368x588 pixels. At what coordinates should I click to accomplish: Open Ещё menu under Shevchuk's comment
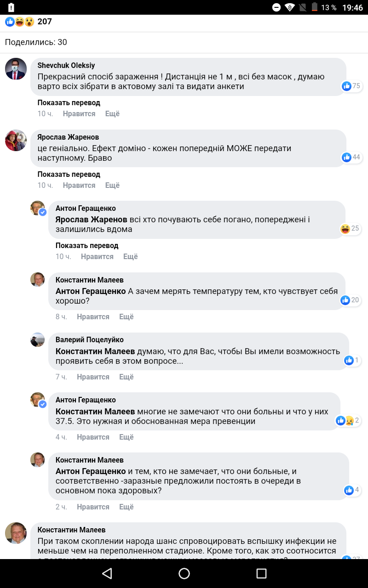pyautogui.click(x=112, y=113)
